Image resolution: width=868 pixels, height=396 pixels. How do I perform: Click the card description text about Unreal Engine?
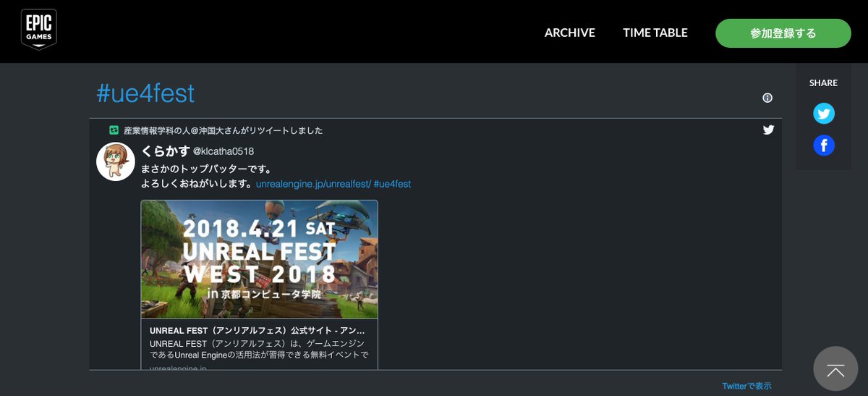pos(259,349)
